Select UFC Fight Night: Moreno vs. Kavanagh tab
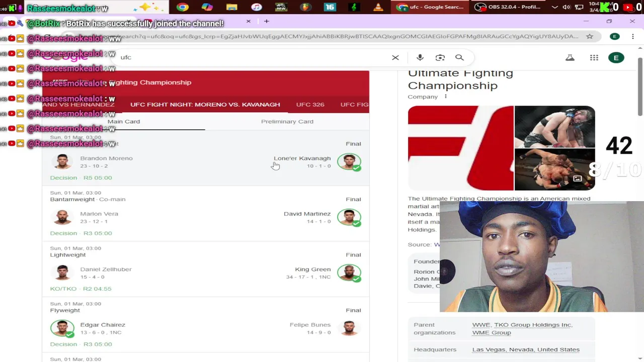644x362 pixels. 205,105
